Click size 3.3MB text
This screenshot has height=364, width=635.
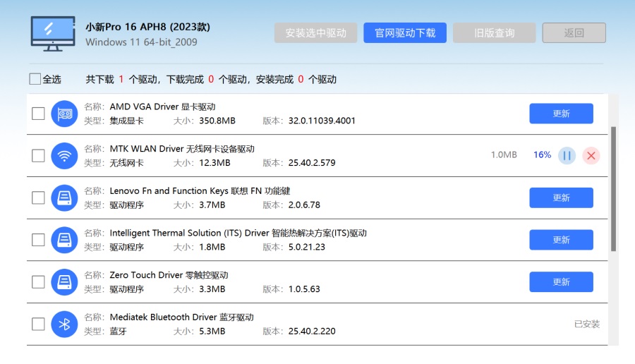pos(212,289)
